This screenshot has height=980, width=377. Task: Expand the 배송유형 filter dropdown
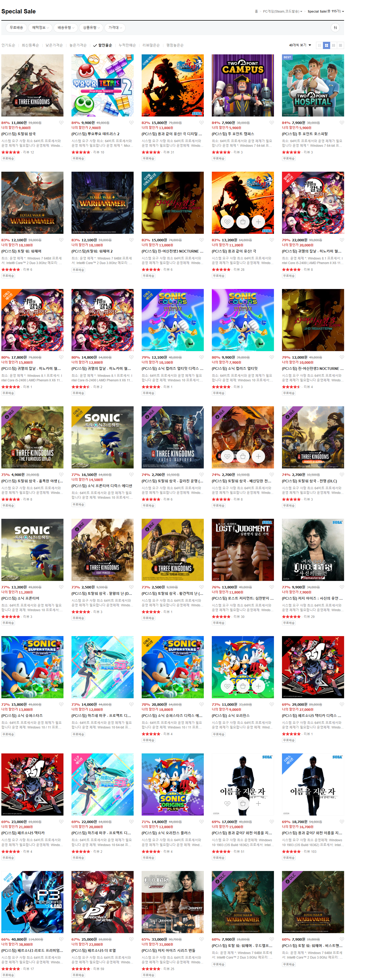tap(66, 27)
